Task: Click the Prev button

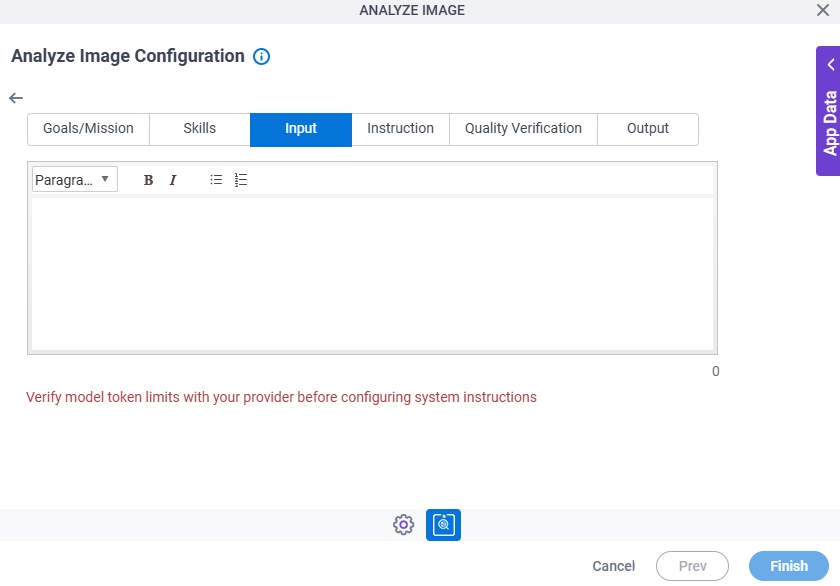Action: [x=692, y=566]
